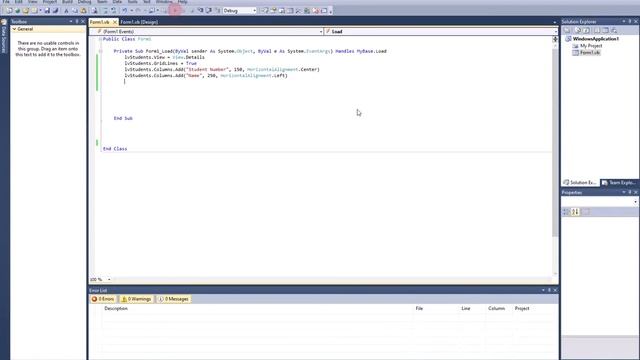Click the Copy toolbar icon
The height and width of the screenshot is (360, 640).
point(75,11)
